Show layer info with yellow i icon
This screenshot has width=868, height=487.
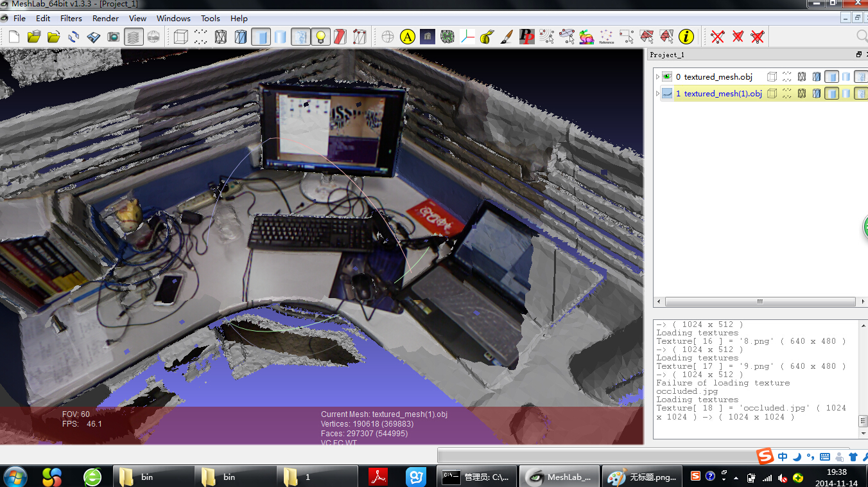(686, 37)
